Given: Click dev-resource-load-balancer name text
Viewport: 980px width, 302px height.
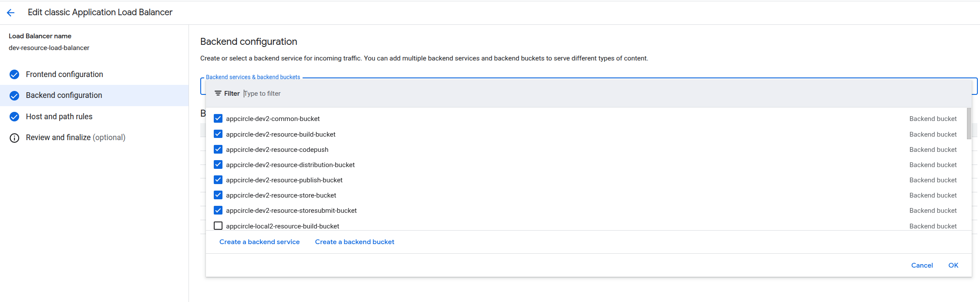Looking at the screenshot, I should coord(49,48).
